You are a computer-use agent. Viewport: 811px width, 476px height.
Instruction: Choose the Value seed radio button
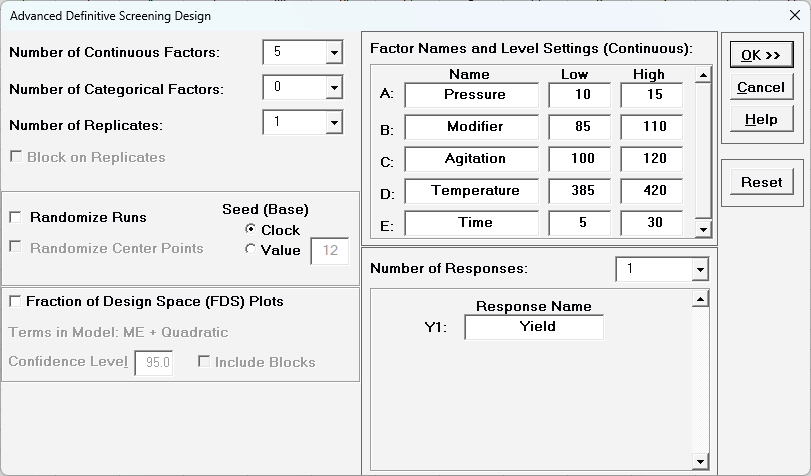pos(250,250)
